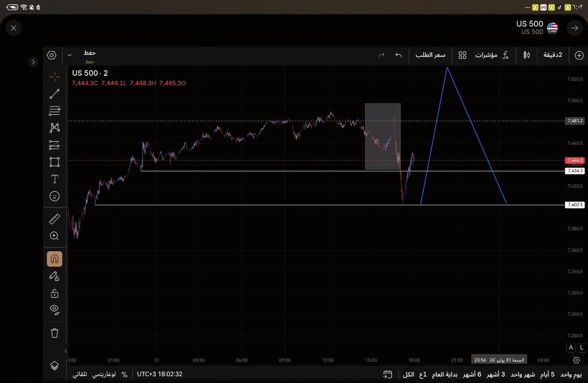Save the chart with حفظ
The image size is (588, 383).
coord(90,53)
